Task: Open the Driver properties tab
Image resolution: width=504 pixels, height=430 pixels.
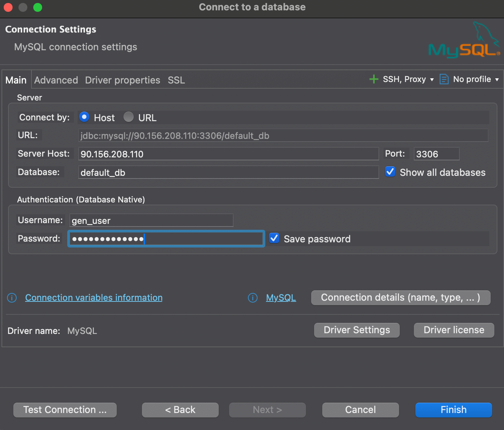Action: click(x=123, y=80)
